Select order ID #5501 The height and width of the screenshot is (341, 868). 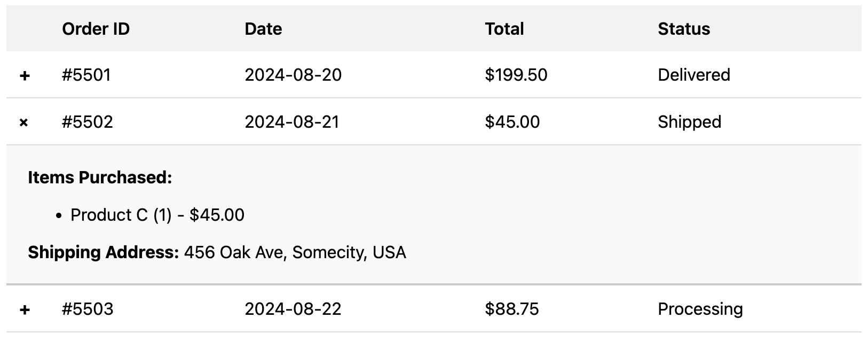coord(86,75)
